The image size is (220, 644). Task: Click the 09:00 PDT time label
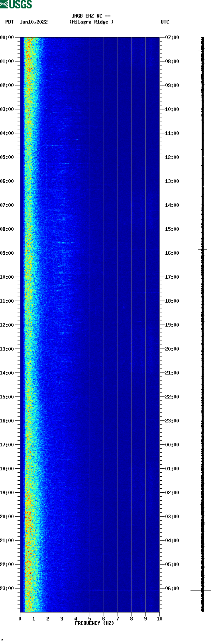(7, 253)
